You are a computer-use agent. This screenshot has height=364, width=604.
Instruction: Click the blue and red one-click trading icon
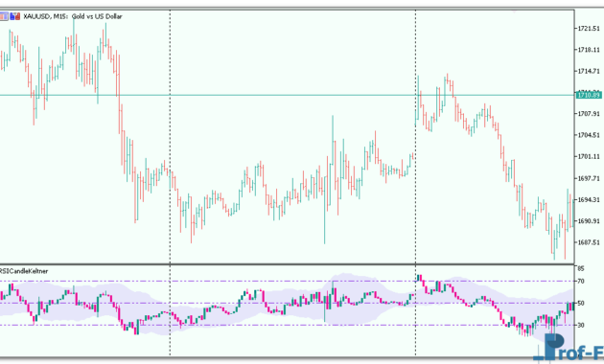[15, 16]
